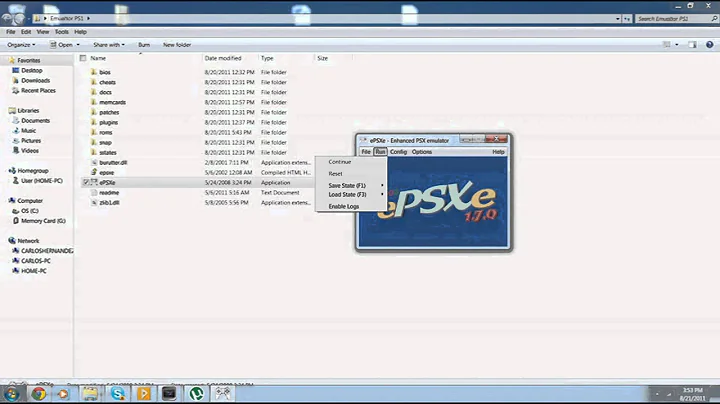
Task: Open the ePSXe Options menu
Action: (x=422, y=152)
